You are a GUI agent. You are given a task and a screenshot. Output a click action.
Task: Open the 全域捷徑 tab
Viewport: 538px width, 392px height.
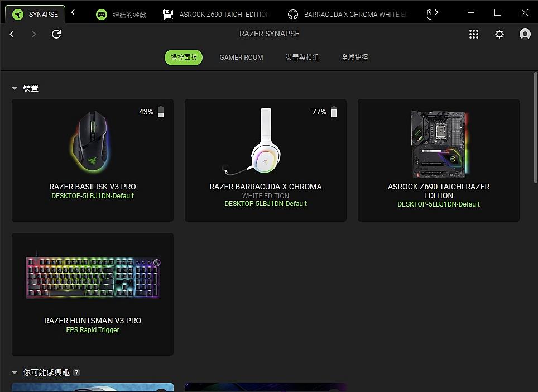(354, 58)
